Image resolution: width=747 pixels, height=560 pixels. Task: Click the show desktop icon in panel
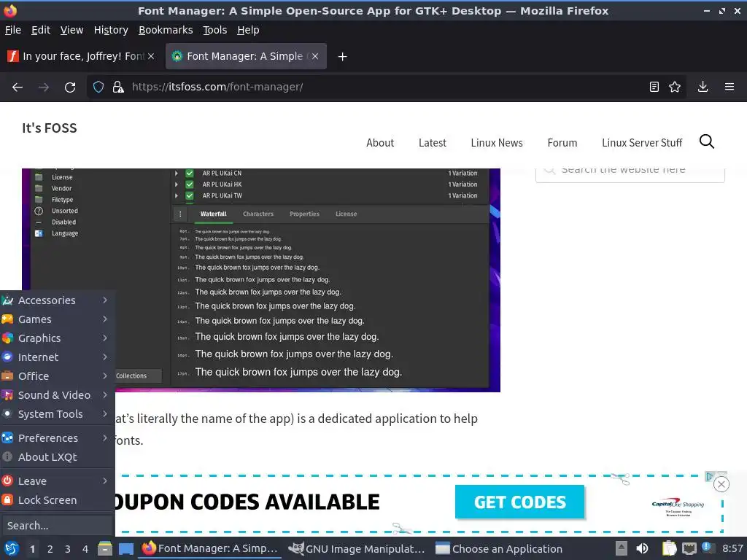(x=125, y=548)
